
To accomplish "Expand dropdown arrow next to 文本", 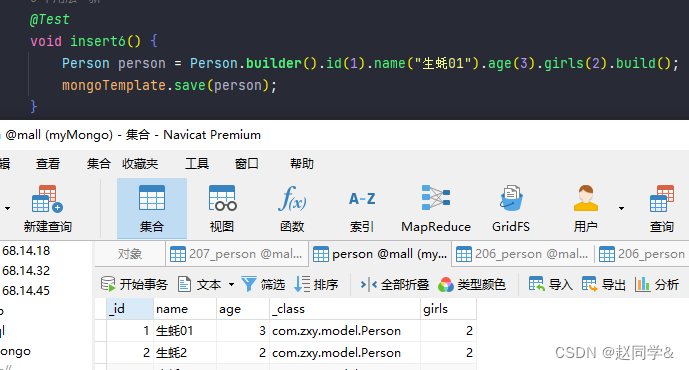I will tap(231, 285).
